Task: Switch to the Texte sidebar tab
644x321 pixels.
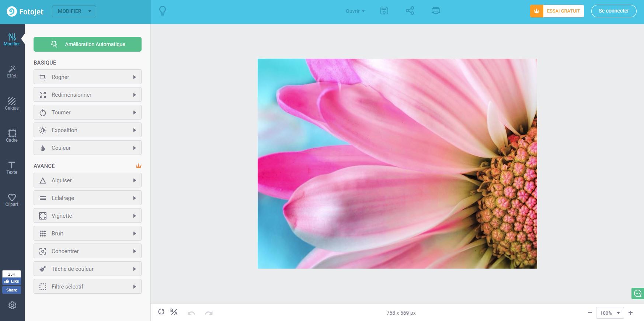Action: [12, 168]
